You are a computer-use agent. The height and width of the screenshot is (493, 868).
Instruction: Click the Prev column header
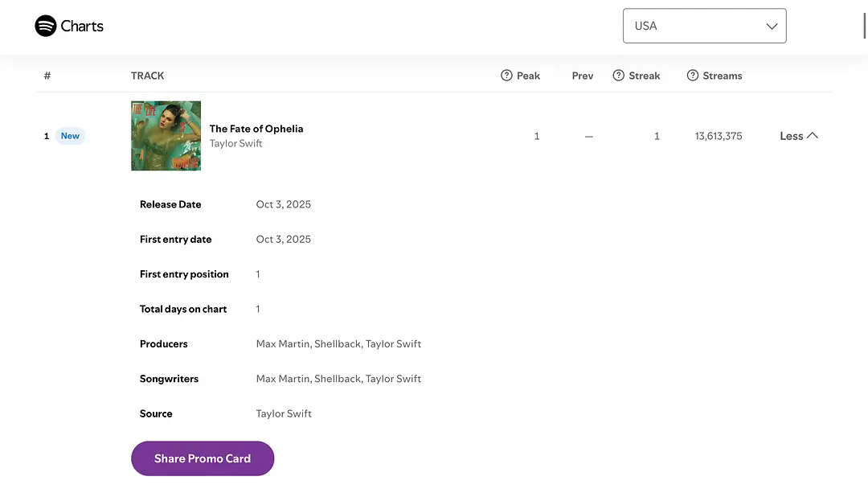pyautogui.click(x=583, y=76)
